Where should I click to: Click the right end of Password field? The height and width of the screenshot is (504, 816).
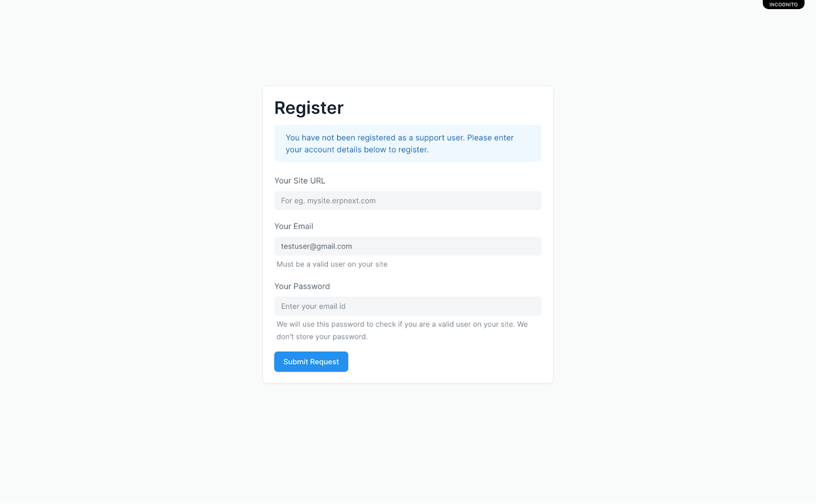pyautogui.click(x=530, y=306)
